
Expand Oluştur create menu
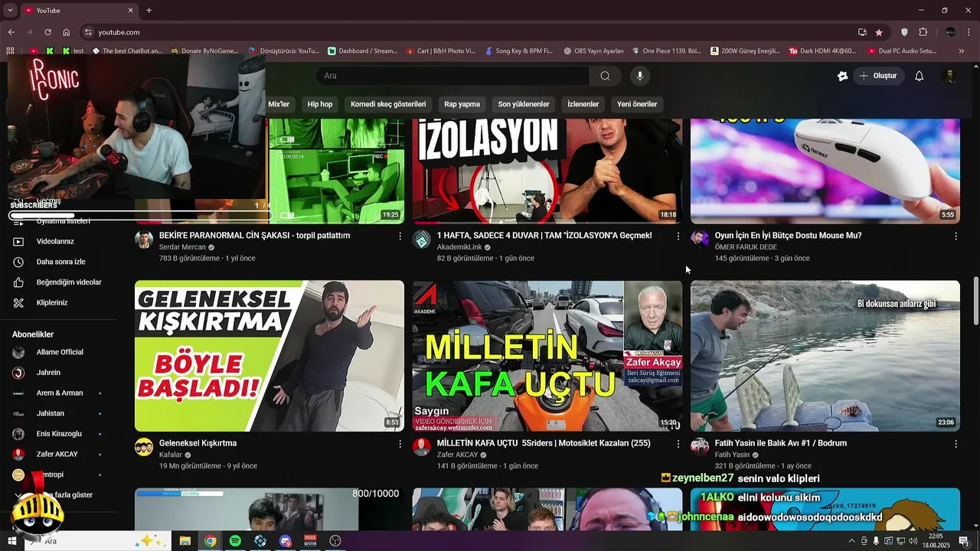coord(878,76)
